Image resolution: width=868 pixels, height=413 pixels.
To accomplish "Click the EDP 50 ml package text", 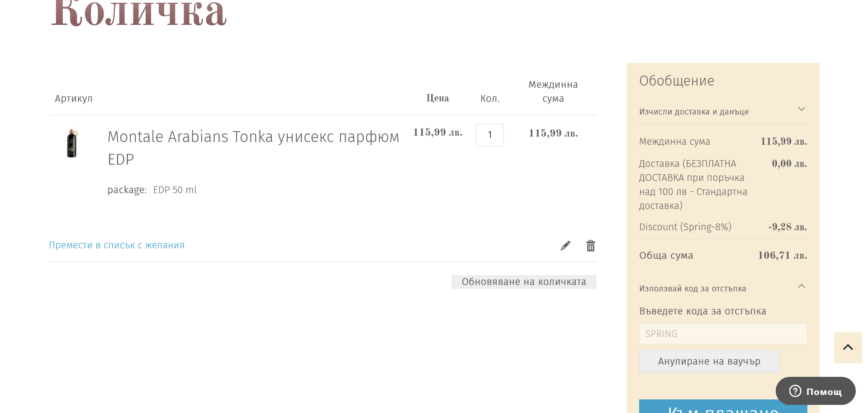I will [175, 190].
